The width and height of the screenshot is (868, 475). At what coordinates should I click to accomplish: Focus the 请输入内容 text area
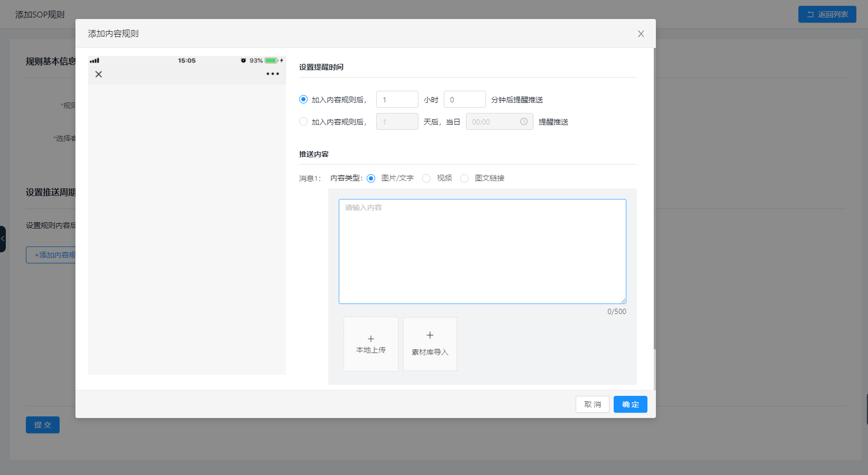[482, 251]
